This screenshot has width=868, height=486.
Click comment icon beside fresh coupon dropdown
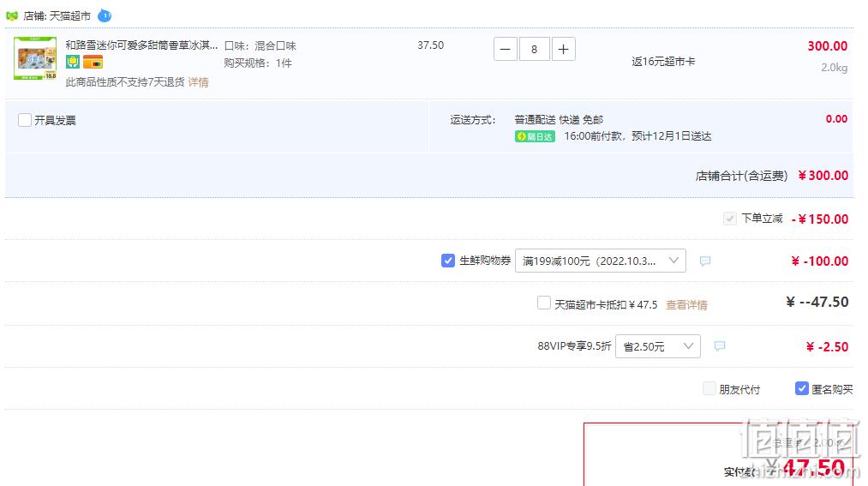tap(704, 261)
